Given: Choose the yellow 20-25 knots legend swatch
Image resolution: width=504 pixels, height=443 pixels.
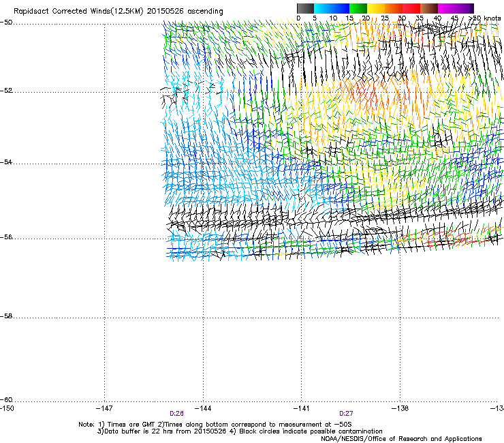Looking at the screenshot, I should point(376,8).
